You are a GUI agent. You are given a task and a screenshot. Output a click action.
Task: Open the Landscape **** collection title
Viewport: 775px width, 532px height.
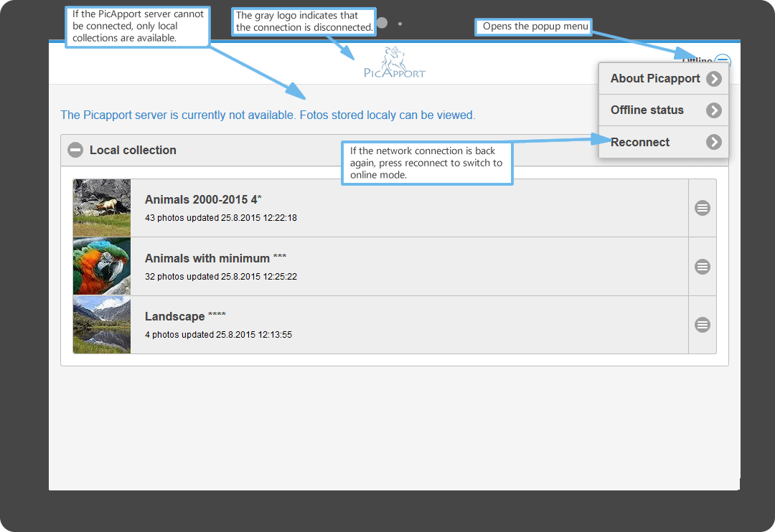click(185, 316)
